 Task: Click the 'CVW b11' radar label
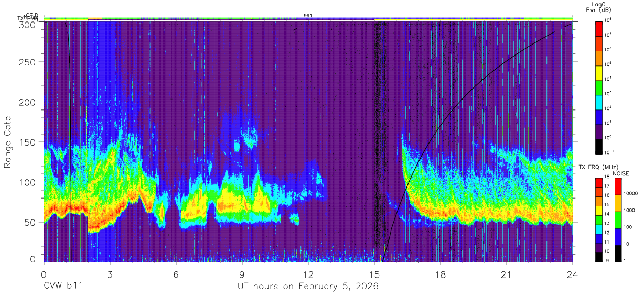tap(63, 286)
